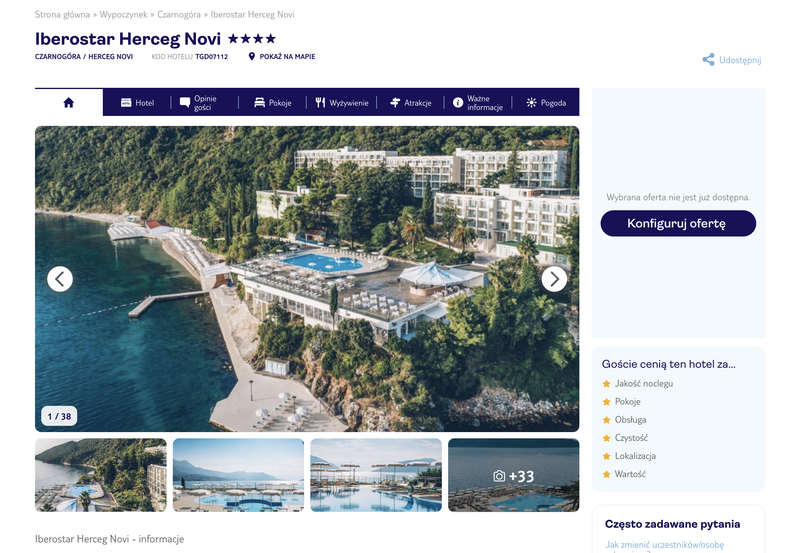The image size is (800, 553).
Task: Switch to the Pokoje tab
Action: 272,103
